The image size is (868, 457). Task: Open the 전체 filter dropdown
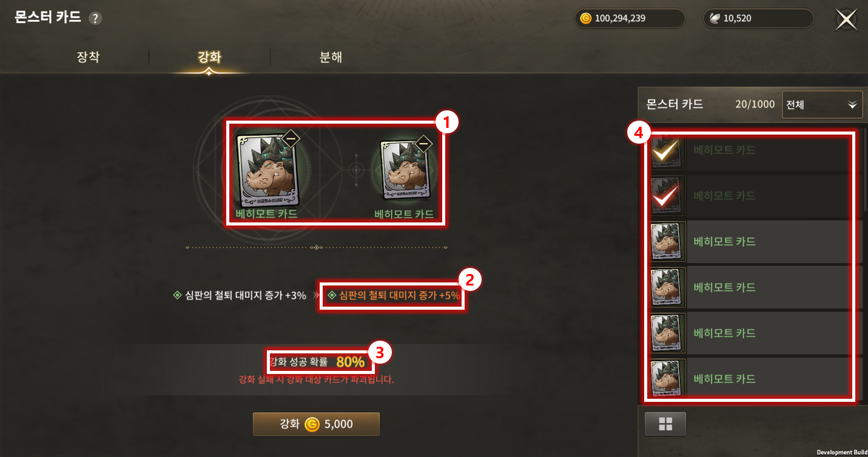point(823,104)
